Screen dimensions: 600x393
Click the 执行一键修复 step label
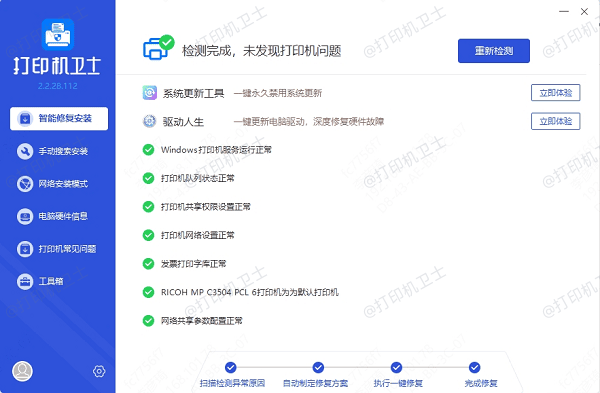398,383
